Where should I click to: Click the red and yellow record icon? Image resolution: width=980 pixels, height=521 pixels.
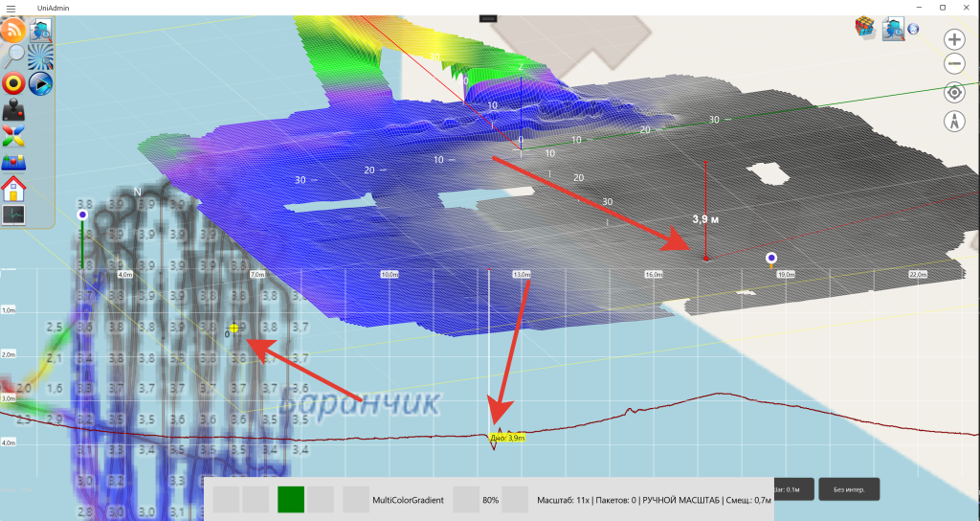14,83
